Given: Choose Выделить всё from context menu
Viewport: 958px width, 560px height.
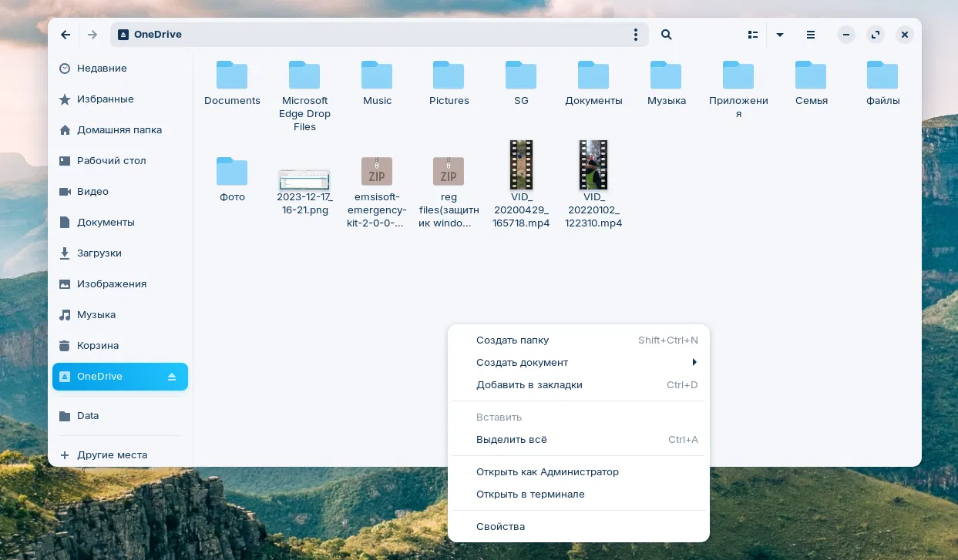Looking at the screenshot, I should [x=579, y=440].
